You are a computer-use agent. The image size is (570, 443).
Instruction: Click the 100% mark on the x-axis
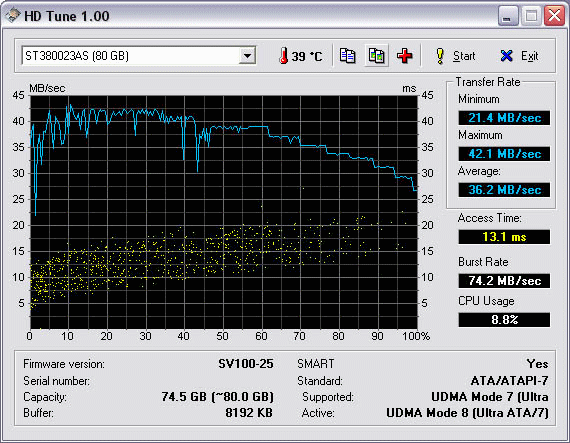pyautogui.click(x=416, y=336)
